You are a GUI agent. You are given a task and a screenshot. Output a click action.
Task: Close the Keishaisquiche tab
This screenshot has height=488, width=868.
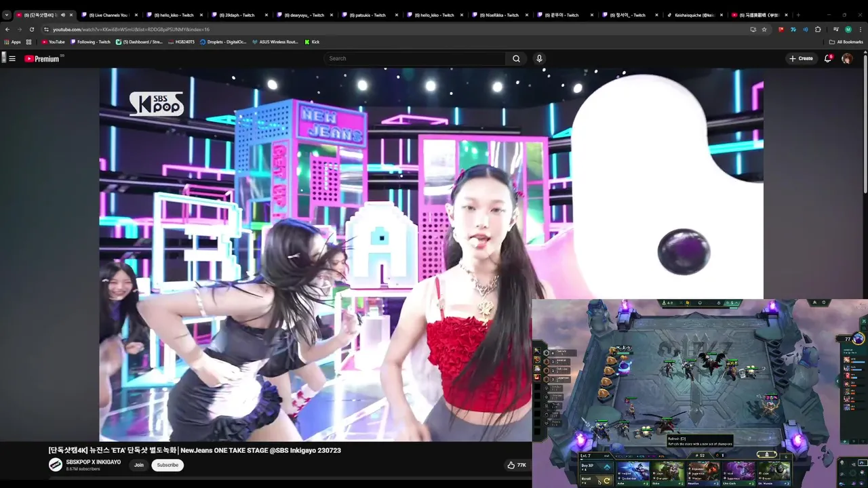coord(722,15)
